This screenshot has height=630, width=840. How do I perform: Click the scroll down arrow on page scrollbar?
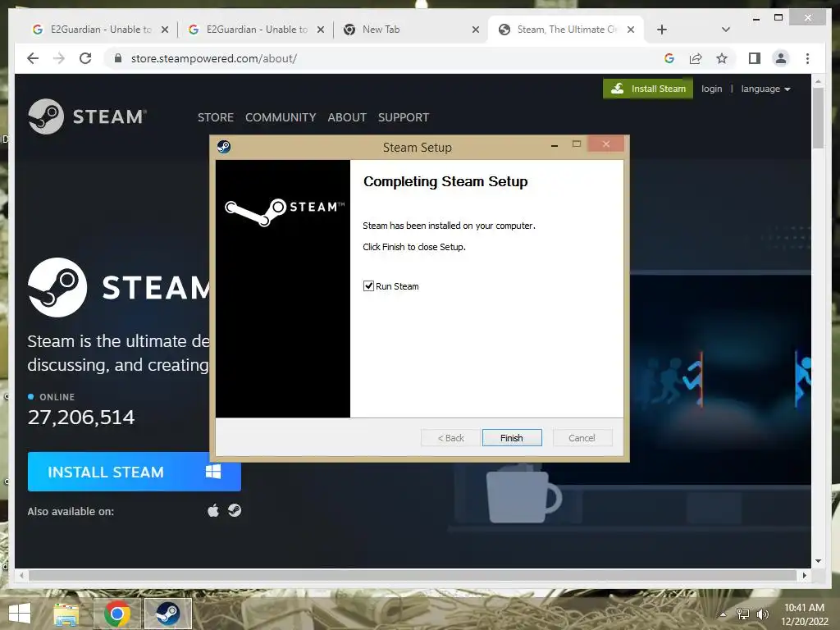coord(818,561)
